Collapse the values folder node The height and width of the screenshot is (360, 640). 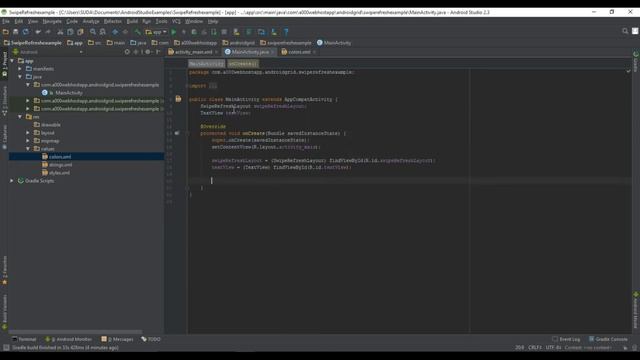(28, 149)
